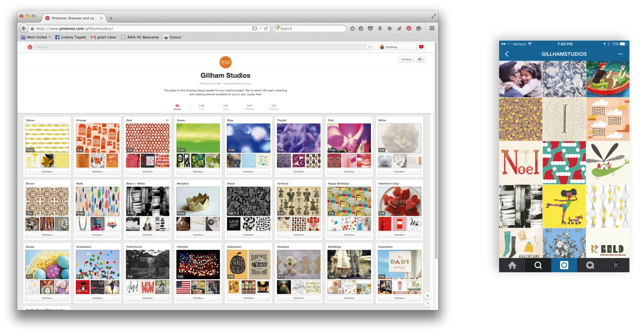Viewport: 644px width, 336px height.
Task: Open the Valentine's Day board cover image
Action: [x=399, y=201]
